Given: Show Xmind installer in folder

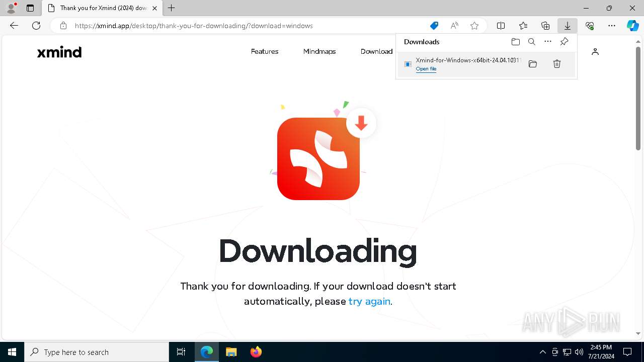Looking at the screenshot, I should pyautogui.click(x=533, y=64).
